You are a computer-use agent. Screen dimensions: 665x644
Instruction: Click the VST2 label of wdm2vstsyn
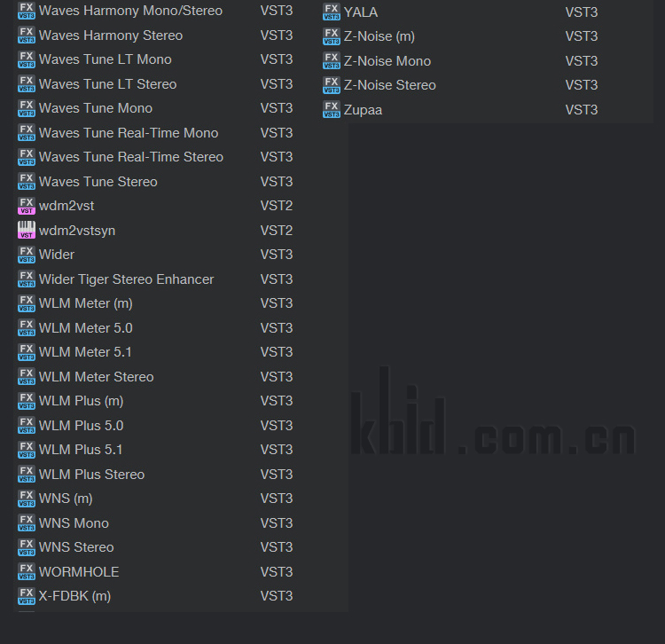[277, 231]
